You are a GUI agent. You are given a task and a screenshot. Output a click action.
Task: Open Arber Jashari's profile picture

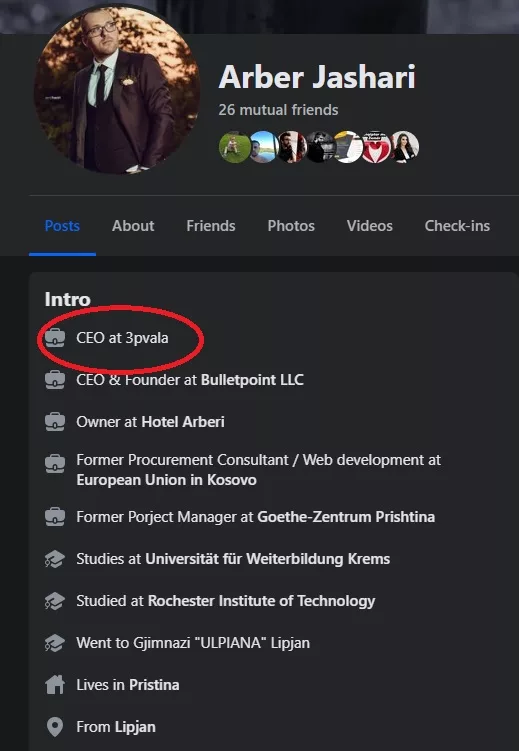pyautogui.click(x=117, y=90)
